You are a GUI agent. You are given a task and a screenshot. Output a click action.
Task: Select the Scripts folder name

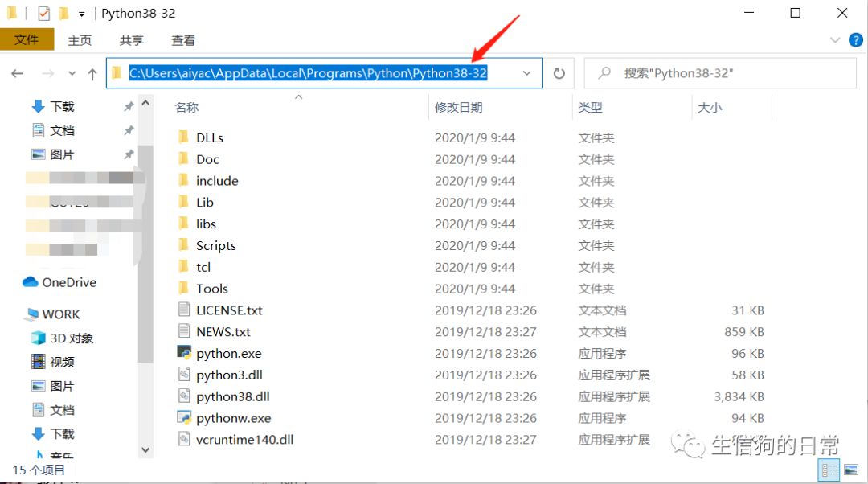216,245
